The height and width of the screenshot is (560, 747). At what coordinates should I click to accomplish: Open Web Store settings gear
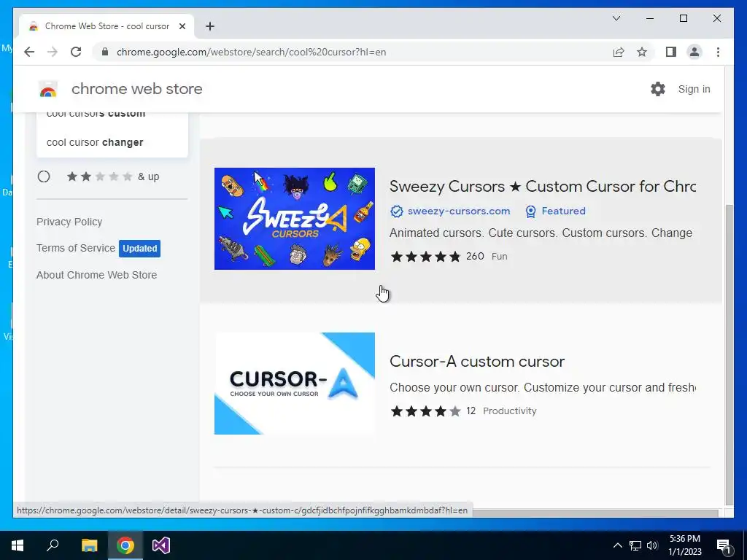657,89
